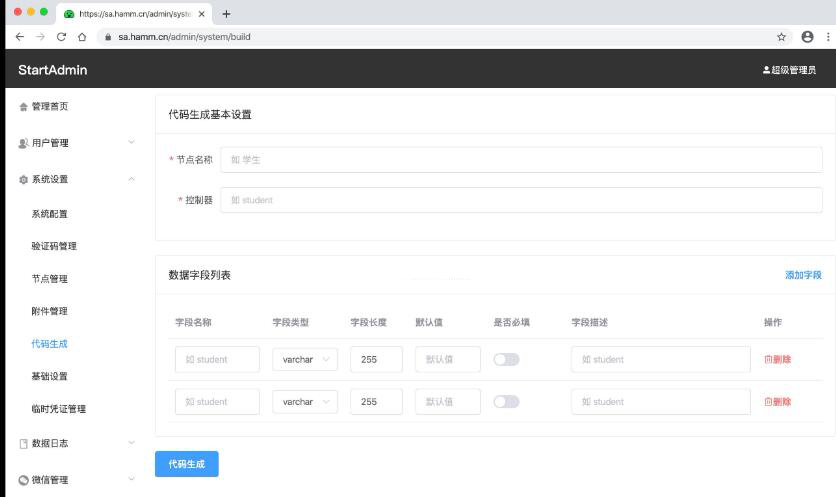The width and height of the screenshot is (836, 497).
Task: Click the 数据日志 document icon
Action: click(23, 444)
